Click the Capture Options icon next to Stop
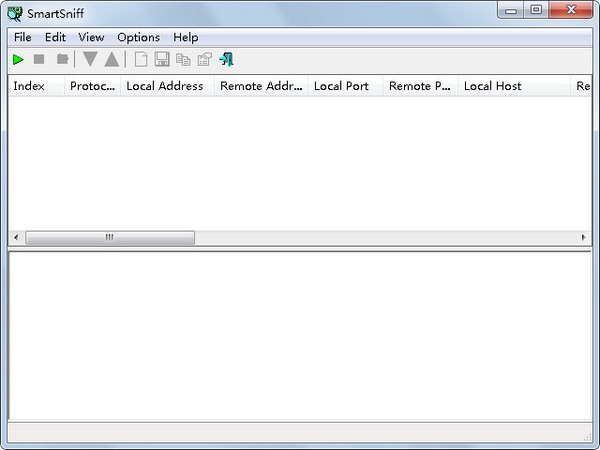This screenshot has width=600, height=450. (x=62, y=59)
